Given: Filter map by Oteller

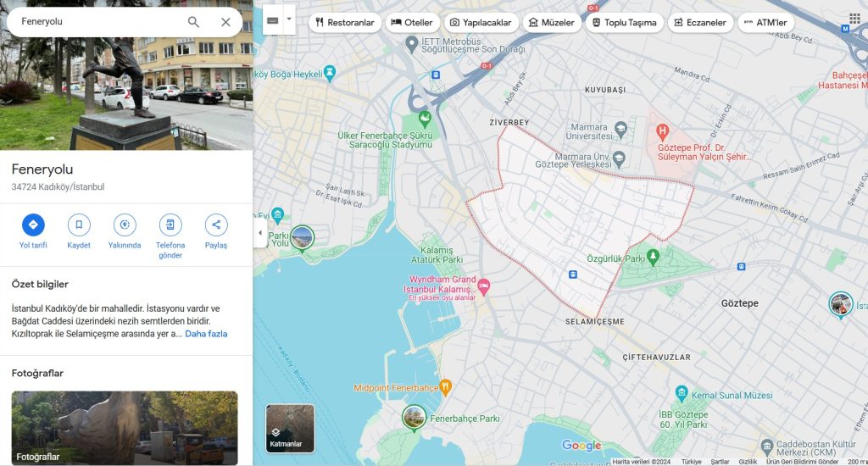Looking at the screenshot, I should click(413, 23).
